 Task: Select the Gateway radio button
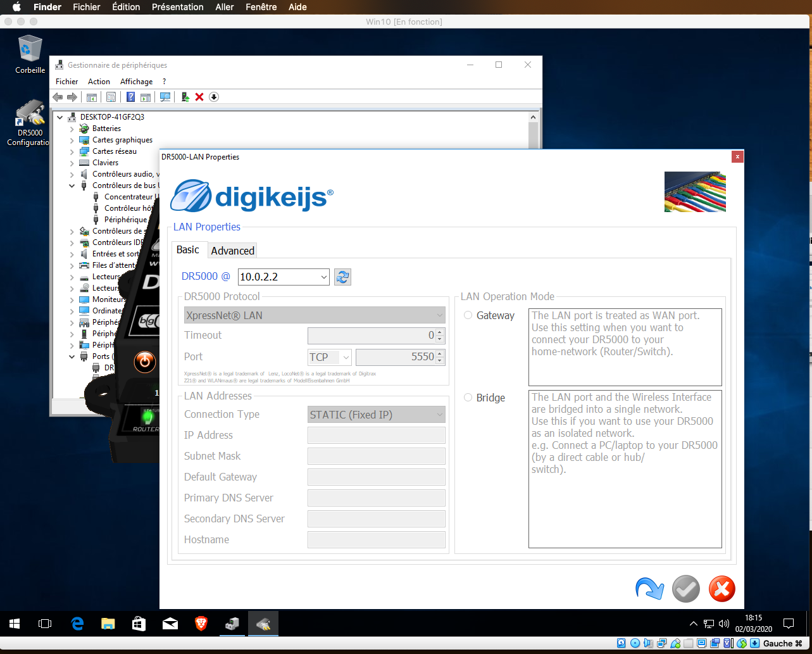point(468,315)
